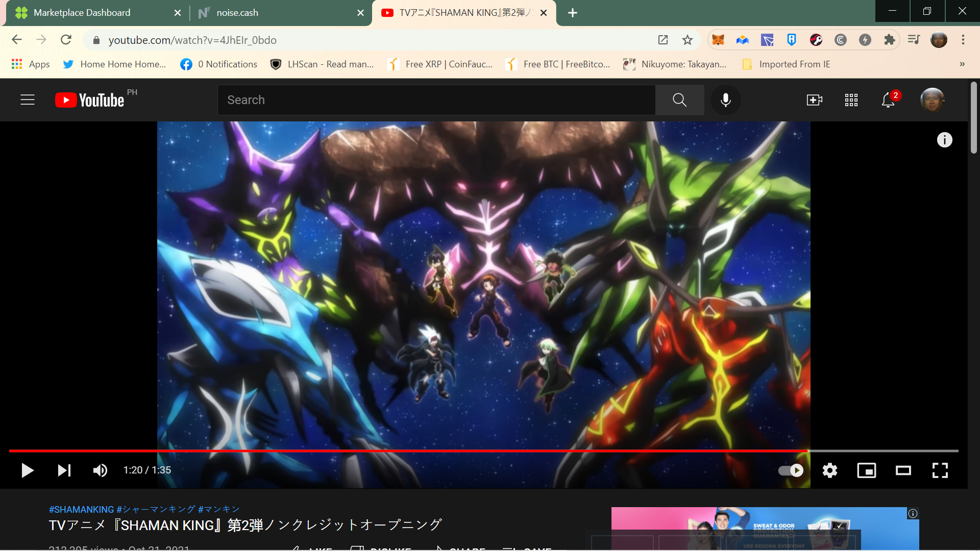Open the Rexona sweat & odor ad thumbnail
Viewport: 980px width, 551px height.
(765, 529)
